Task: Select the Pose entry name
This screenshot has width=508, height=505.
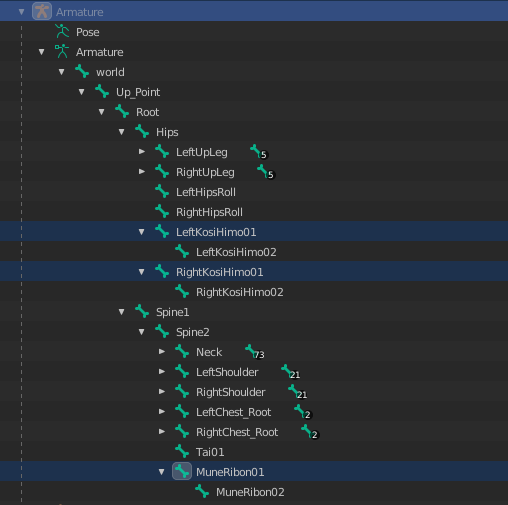Action: 88,32
